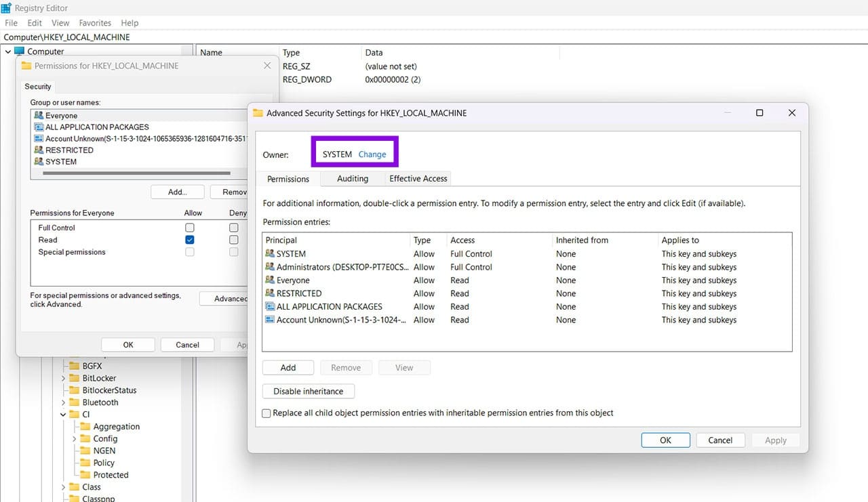Click the Bluetooth folder icon
This screenshot has width=868, height=502.
point(75,402)
